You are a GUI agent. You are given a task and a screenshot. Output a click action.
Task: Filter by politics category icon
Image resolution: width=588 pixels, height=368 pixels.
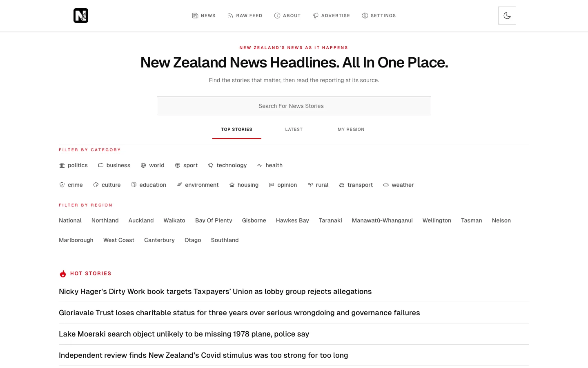pos(62,165)
